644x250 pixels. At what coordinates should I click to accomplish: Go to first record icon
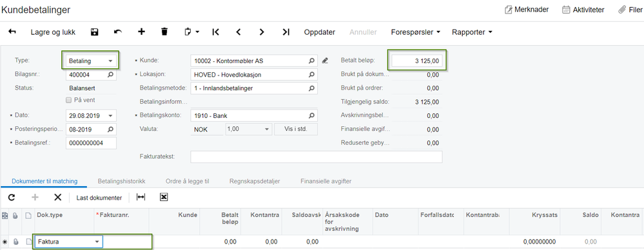[215, 32]
